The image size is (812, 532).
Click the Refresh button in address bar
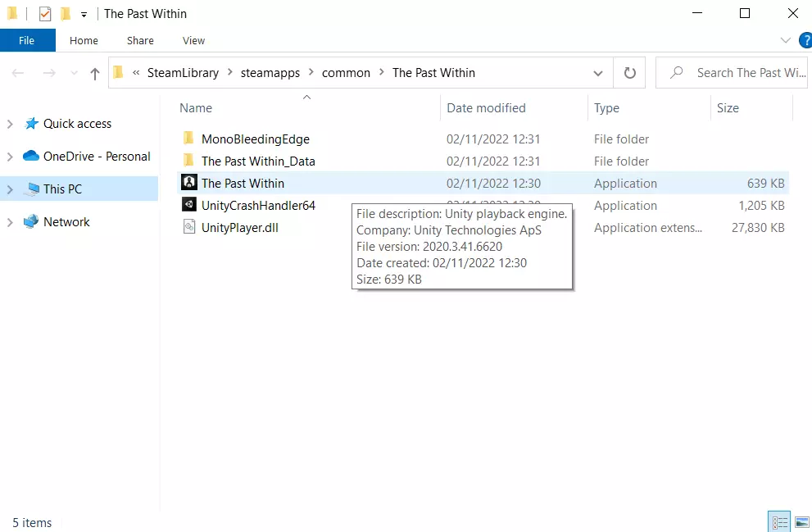click(x=629, y=73)
